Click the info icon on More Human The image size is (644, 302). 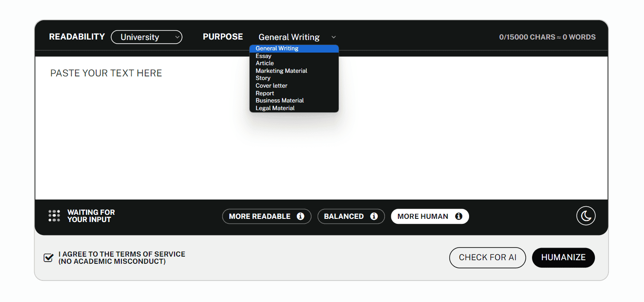(x=459, y=216)
